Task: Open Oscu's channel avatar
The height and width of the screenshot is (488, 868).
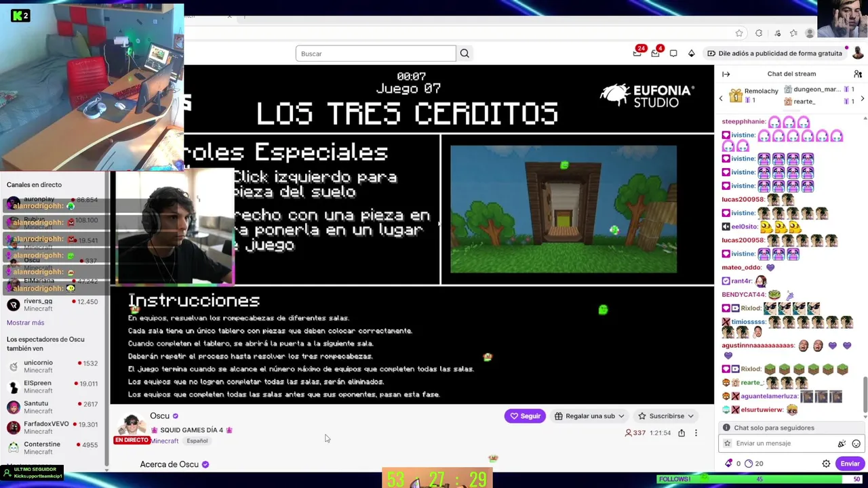Action: pos(132,424)
